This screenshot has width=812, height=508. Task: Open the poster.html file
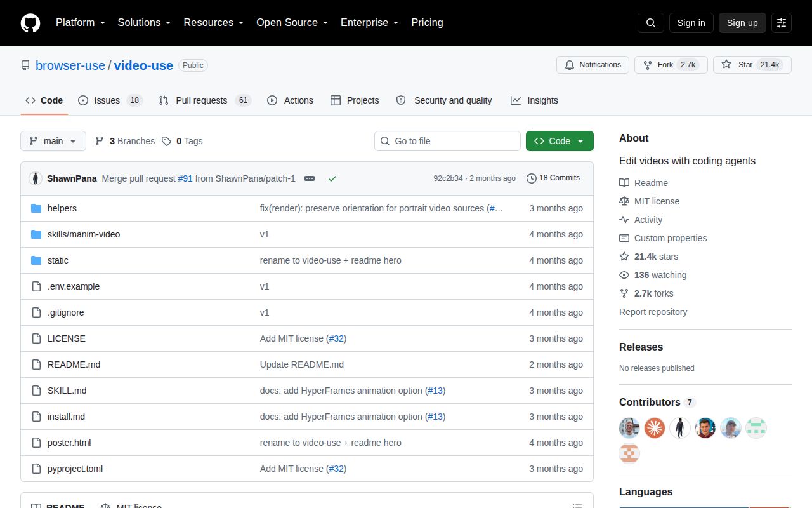click(x=69, y=443)
